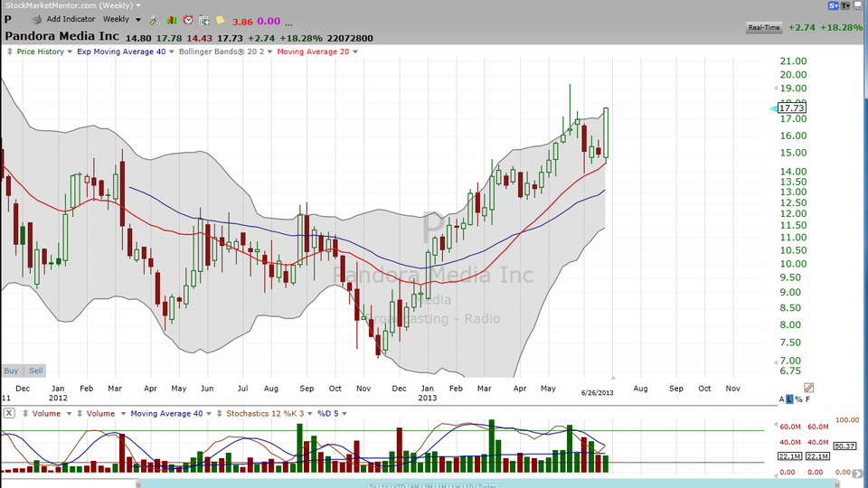Expand StockMarketMentor.com layout dropdown
This screenshot has height=488, width=868.
pos(137,5)
